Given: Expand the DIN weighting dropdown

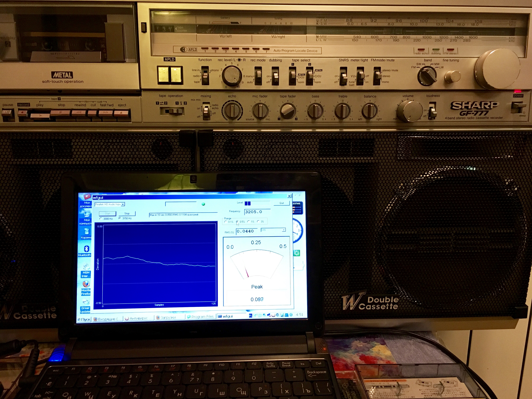Looking at the screenshot, I should tap(284, 230).
